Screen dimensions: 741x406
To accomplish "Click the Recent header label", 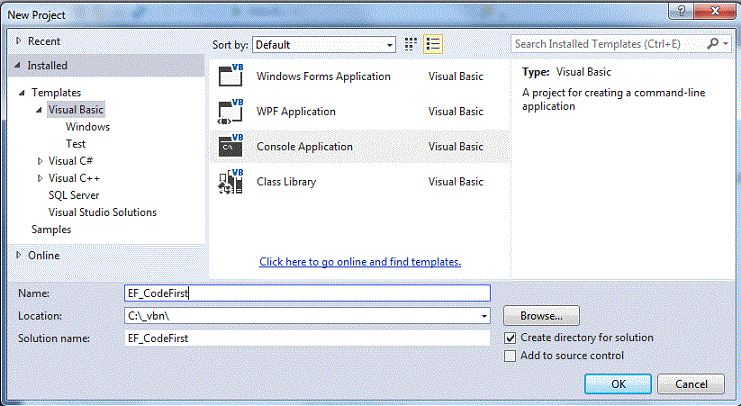I will pyautogui.click(x=44, y=41).
